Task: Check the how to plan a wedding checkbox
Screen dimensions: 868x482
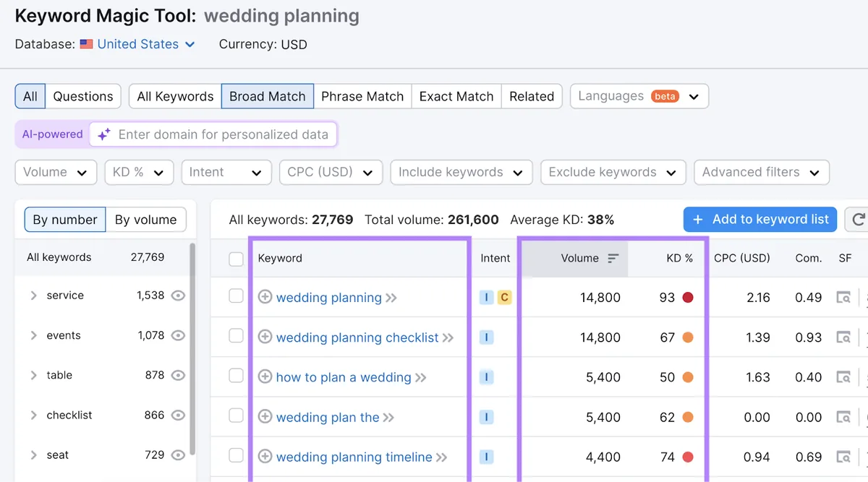Action: 236,375
